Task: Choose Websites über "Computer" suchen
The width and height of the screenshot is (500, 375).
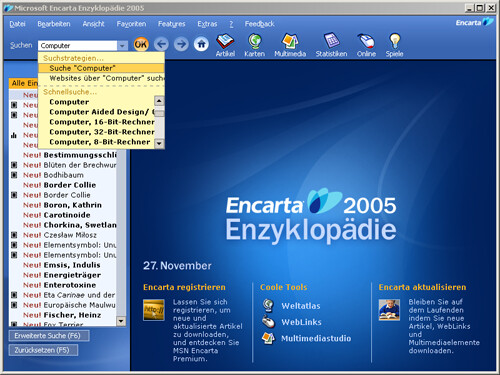Action: point(101,78)
